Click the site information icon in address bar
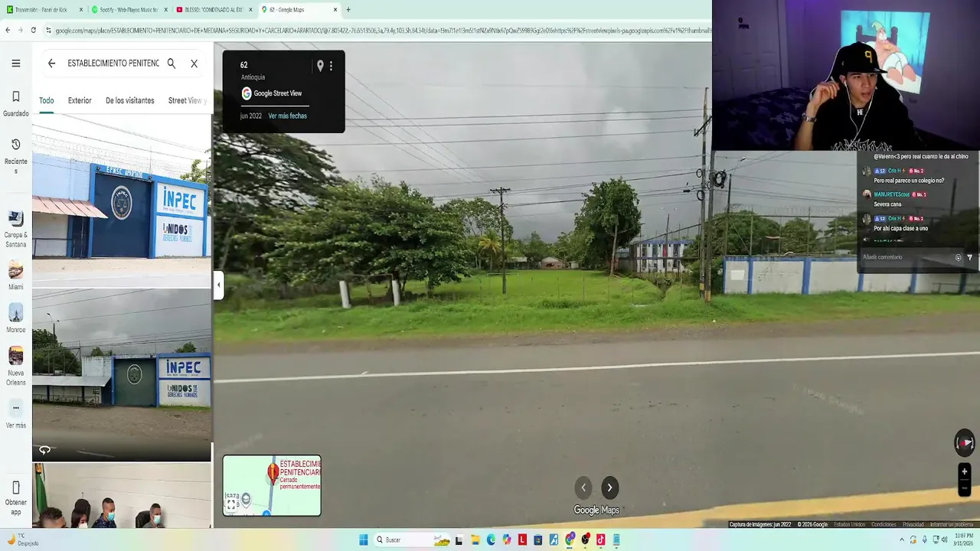The width and height of the screenshot is (980, 551). 48,30
